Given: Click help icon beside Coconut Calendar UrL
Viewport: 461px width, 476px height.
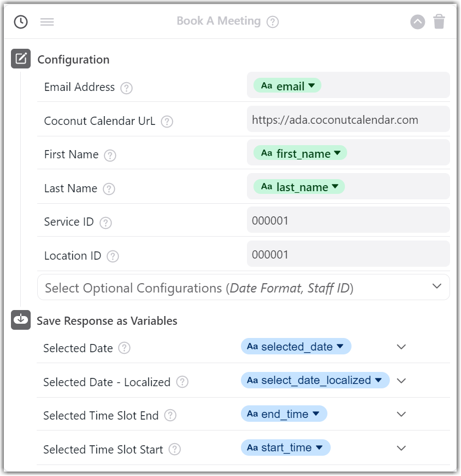Looking at the screenshot, I should pos(167,122).
